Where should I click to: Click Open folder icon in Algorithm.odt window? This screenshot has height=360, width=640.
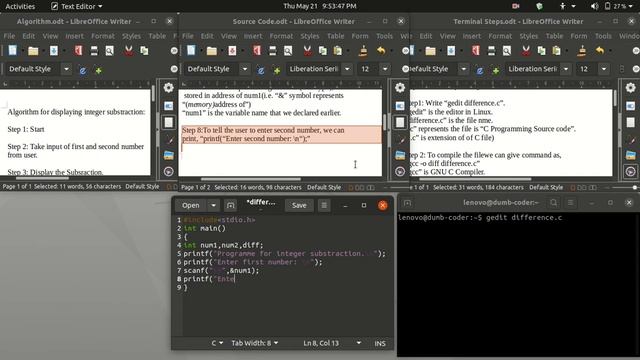pos(33,51)
